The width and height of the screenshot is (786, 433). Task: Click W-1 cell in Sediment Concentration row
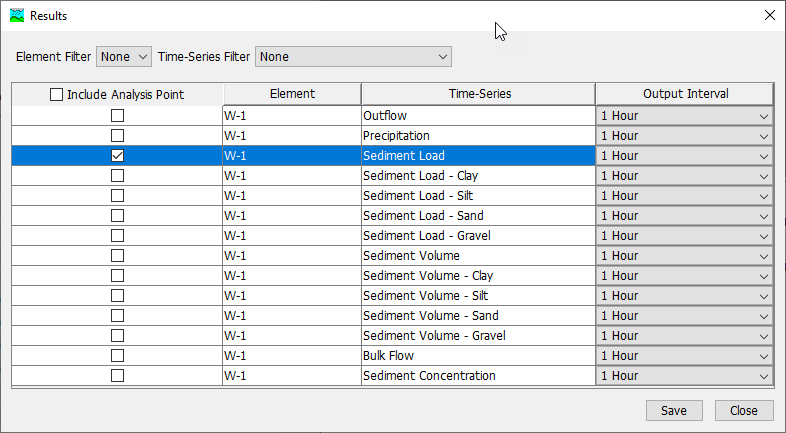292,376
